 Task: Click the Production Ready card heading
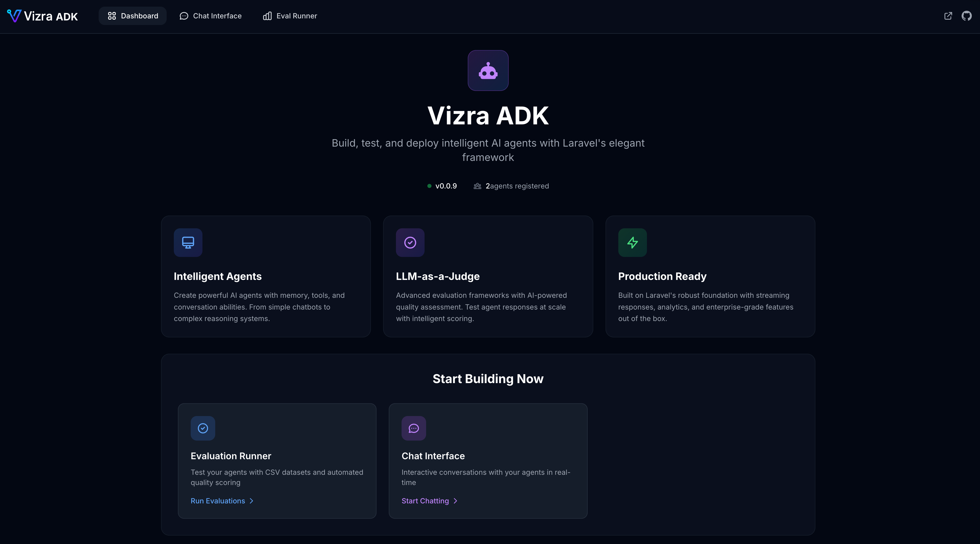662,276
